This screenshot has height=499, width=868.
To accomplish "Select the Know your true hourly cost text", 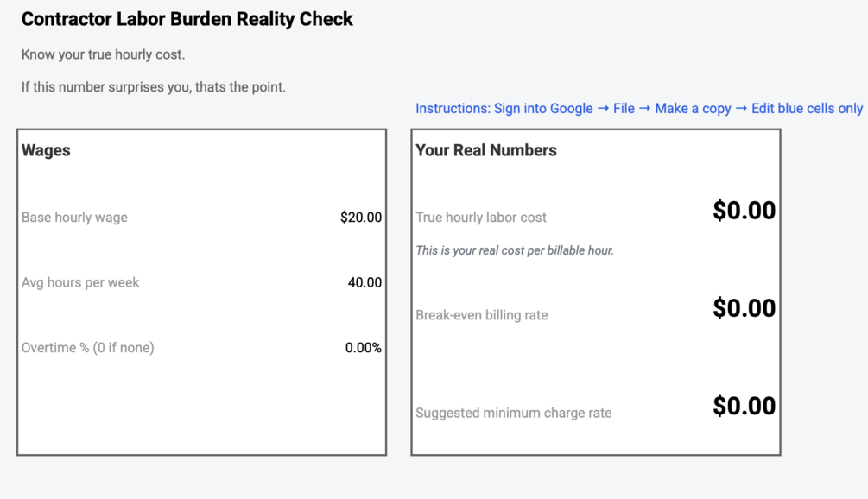I will pyautogui.click(x=103, y=54).
